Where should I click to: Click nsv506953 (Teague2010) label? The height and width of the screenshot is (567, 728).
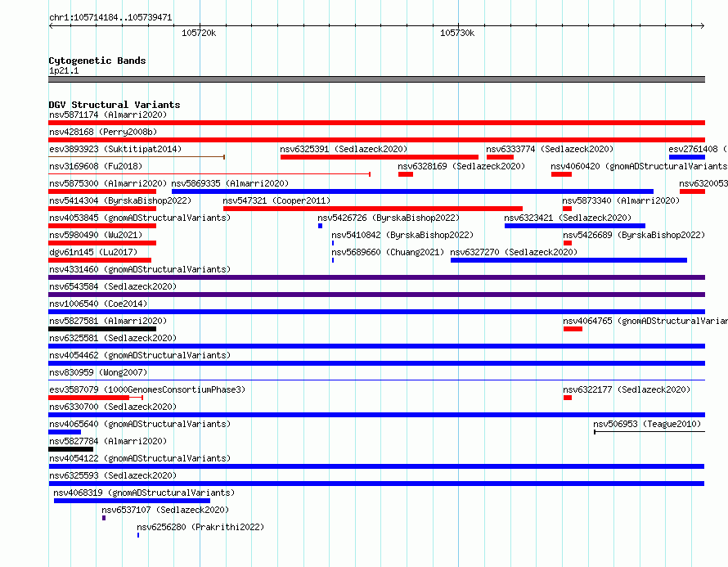pos(647,424)
